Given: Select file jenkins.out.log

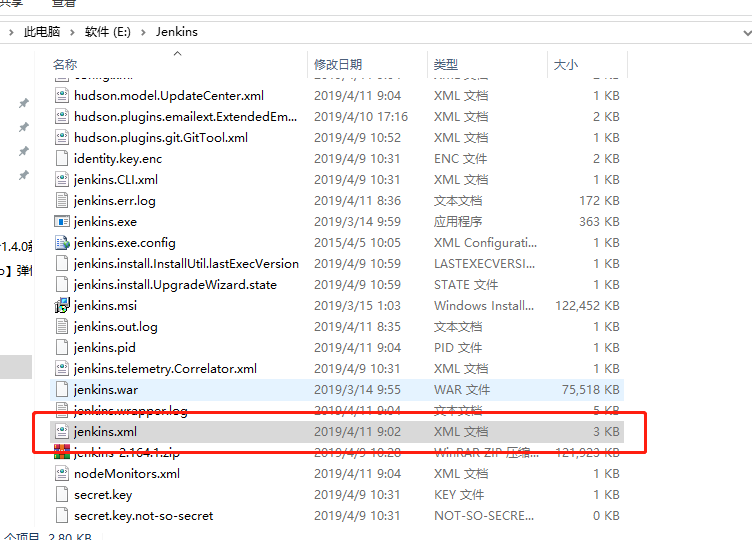Looking at the screenshot, I should (116, 327).
